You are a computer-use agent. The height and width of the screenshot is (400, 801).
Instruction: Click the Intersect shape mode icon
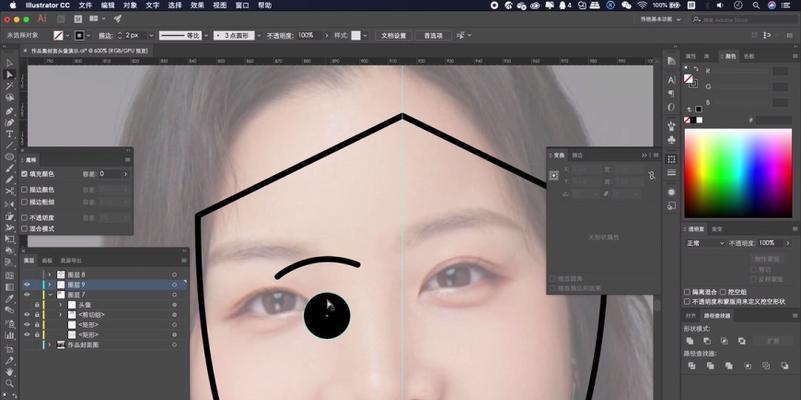pyautogui.click(x=724, y=341)
